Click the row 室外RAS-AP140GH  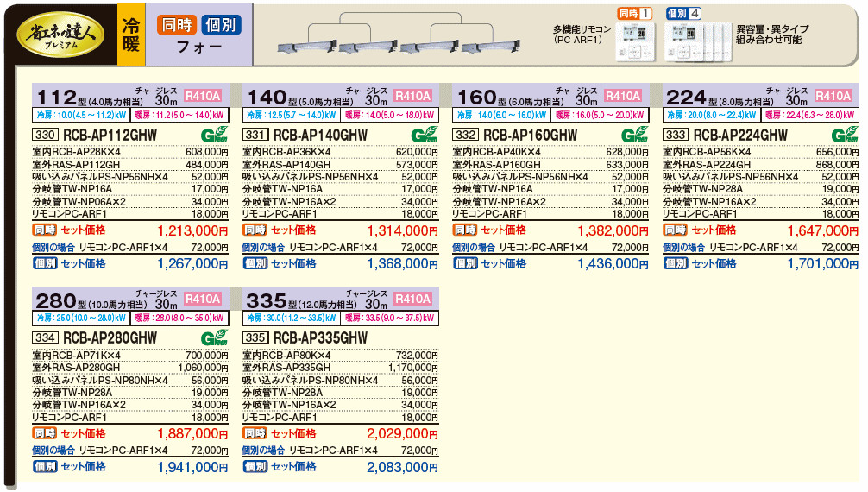[x=341, y=165]
